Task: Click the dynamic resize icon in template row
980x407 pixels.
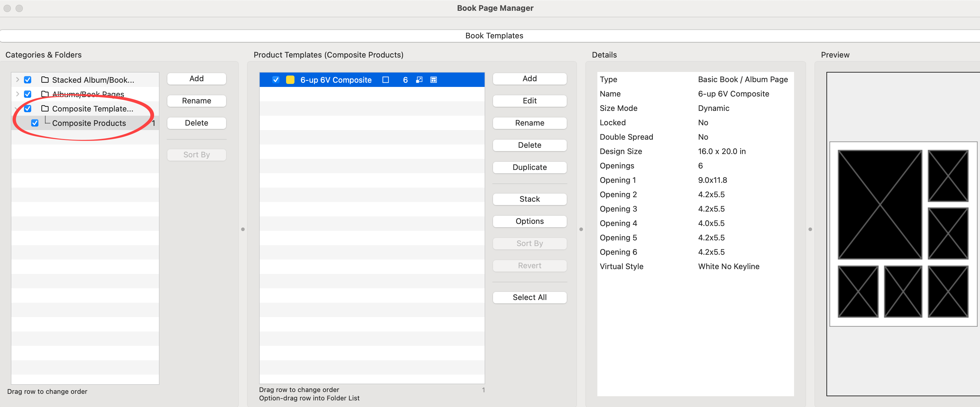Action: [x=419, y=80]
